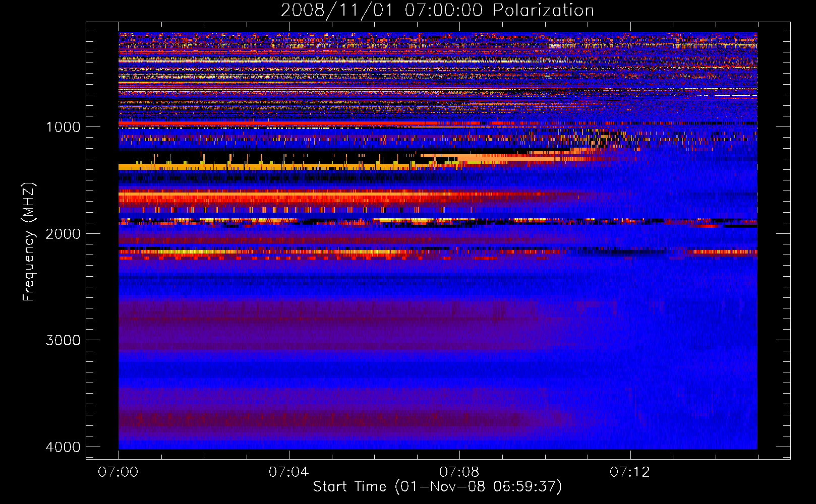Click the 1000 frequency tick label
Image resolution: width=816 pixels, height=504 pixels.
coord(64,127)
